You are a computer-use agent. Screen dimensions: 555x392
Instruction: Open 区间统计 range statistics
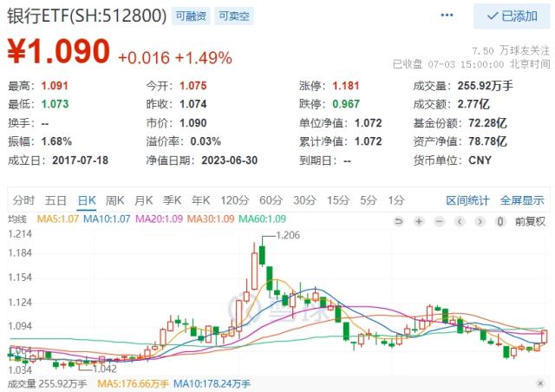[467, 200]
